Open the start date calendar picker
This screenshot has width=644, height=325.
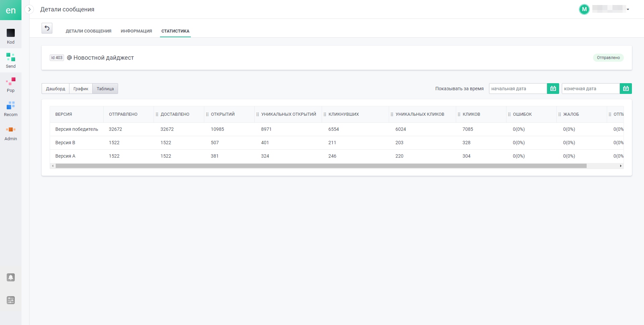point(553,89)
